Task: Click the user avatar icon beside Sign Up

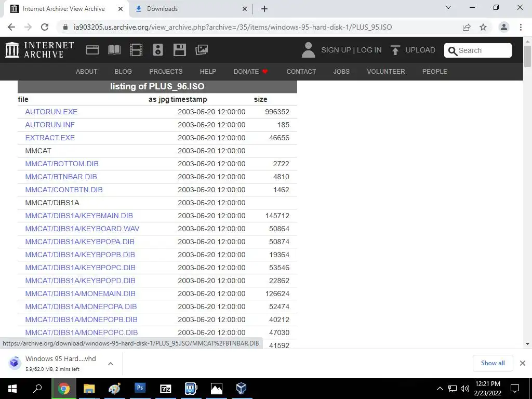Action: [x=308, y=50]
